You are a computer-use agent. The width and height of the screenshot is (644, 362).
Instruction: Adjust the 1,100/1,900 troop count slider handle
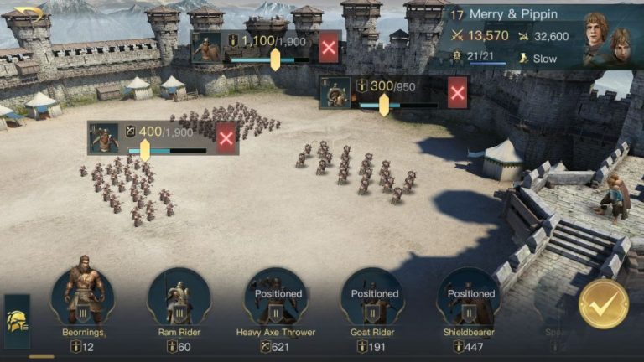coord(275,60)
